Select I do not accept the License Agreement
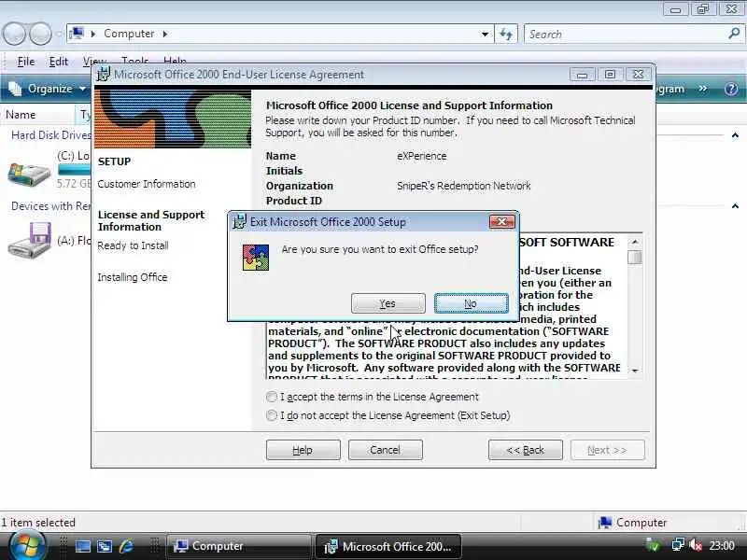Image resolution: width=747 pixels, height=560 pixels. tap(272, 415)
